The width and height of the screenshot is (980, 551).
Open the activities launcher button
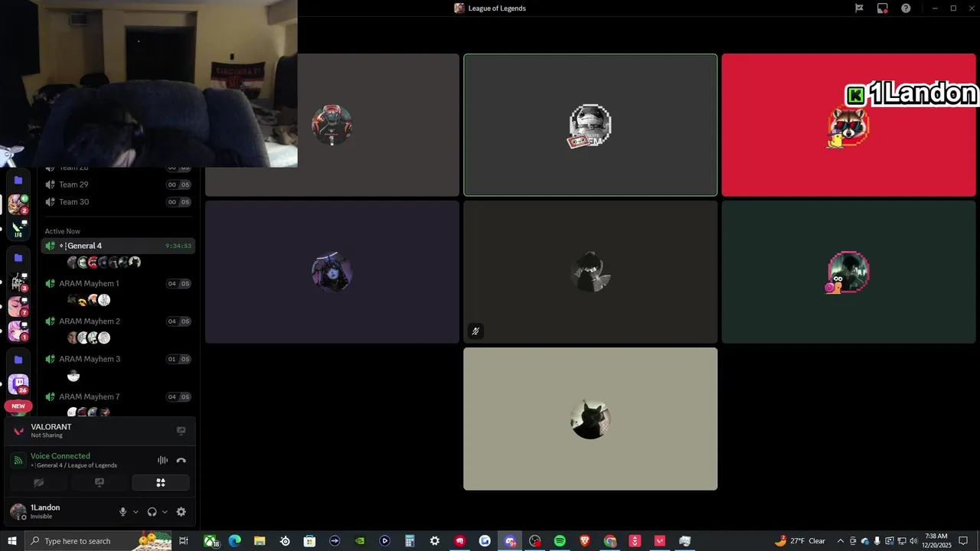[x=161, y=483]
